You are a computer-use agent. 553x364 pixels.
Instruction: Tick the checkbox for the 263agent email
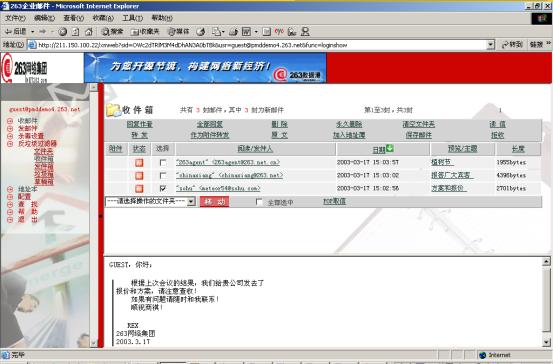pos(163,163)
